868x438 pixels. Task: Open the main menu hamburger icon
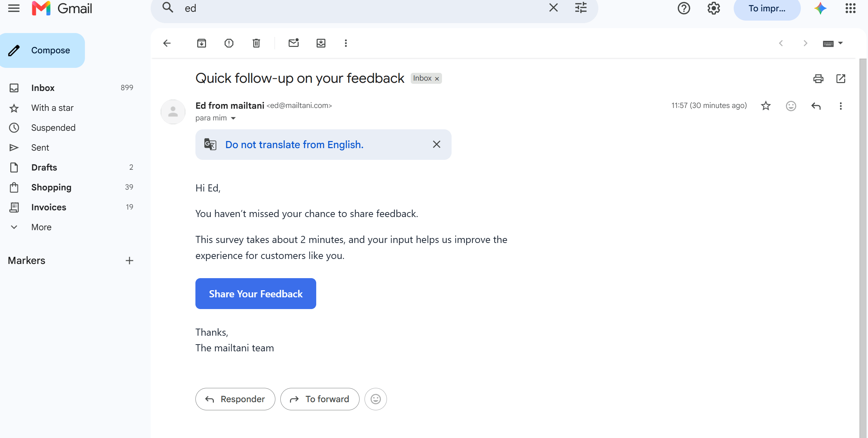14,8
